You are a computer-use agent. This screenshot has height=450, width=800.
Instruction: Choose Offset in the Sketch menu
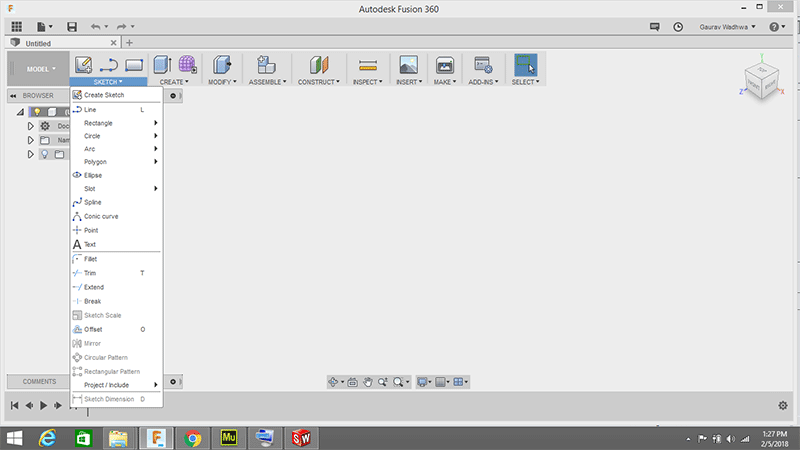[116, 329]
